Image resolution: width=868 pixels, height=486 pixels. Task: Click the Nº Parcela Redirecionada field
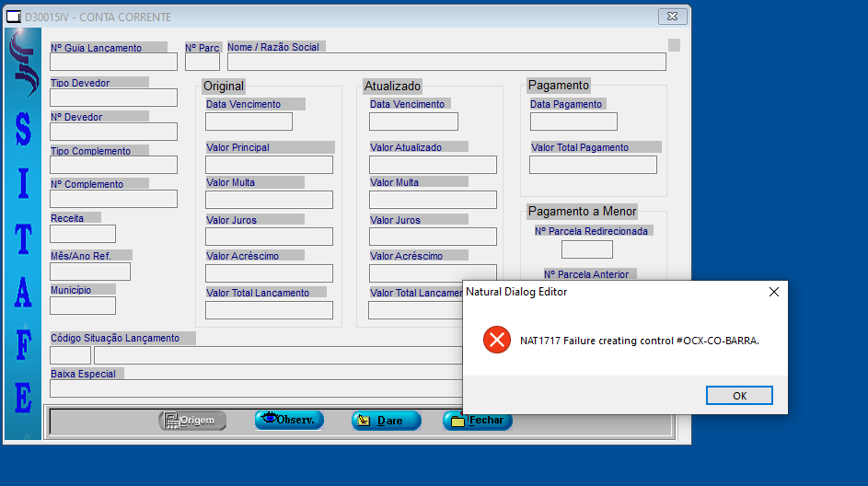586,249
